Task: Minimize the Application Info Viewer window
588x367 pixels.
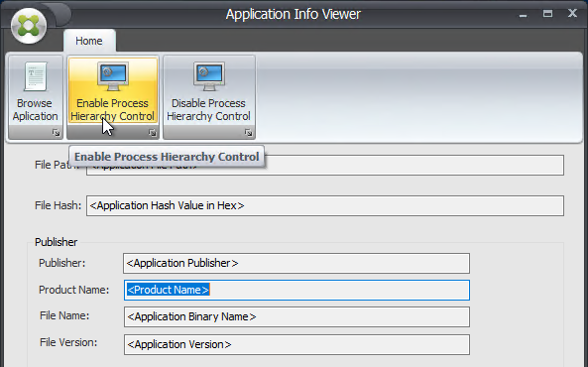Action: tap(524, 15)
